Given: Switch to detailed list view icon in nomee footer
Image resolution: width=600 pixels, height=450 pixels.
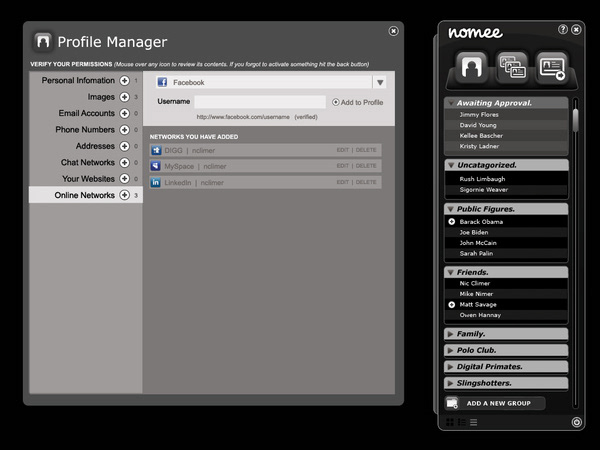Looking at the screenshot, I should 462,422.
